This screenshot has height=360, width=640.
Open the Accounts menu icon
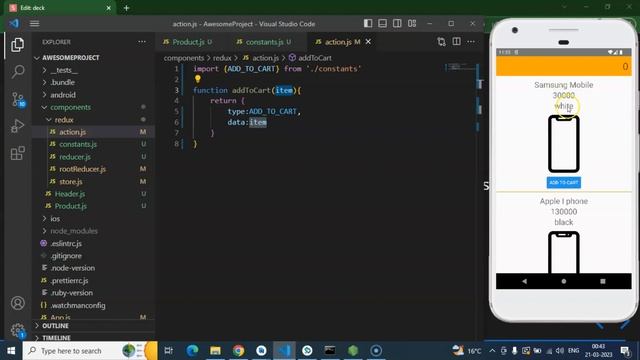(18, 303)
